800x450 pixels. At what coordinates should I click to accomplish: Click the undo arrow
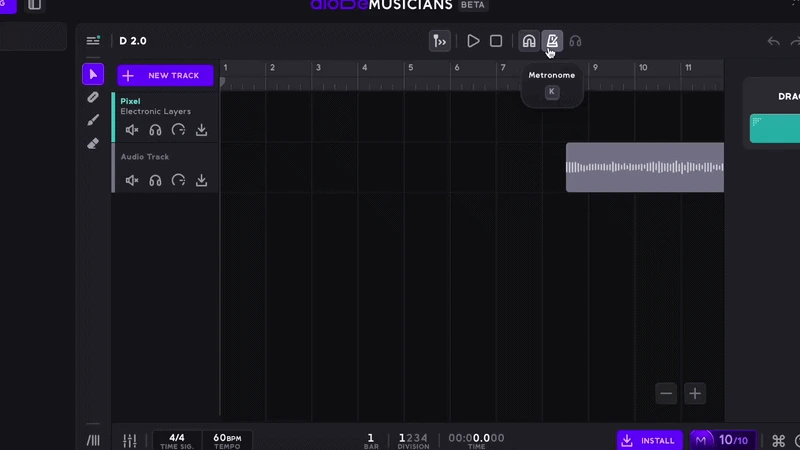click(773, 41)
